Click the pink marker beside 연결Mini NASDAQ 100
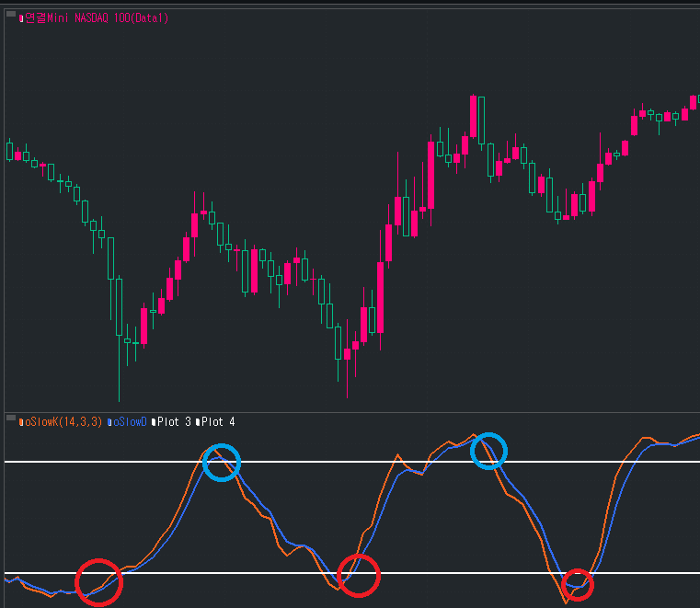Screen dimensions: 700x608 coord(21,18)
